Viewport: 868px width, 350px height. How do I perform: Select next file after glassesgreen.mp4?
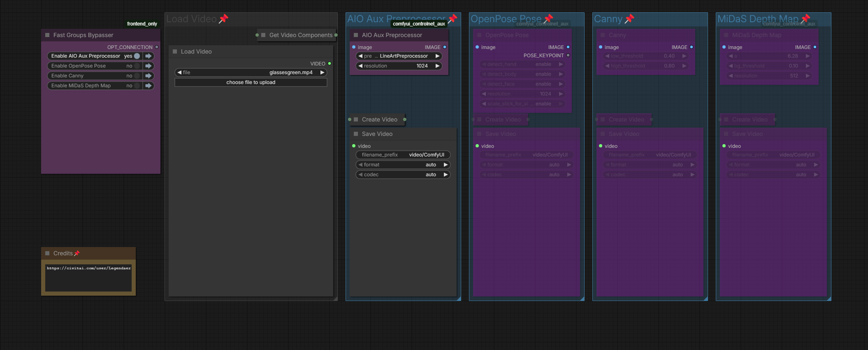pyautogui.click(x=323, y=72)
